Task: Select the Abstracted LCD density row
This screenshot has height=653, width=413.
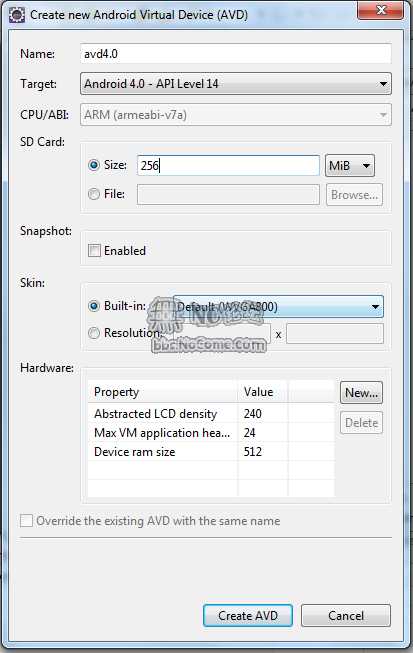Action: (211, 414)
